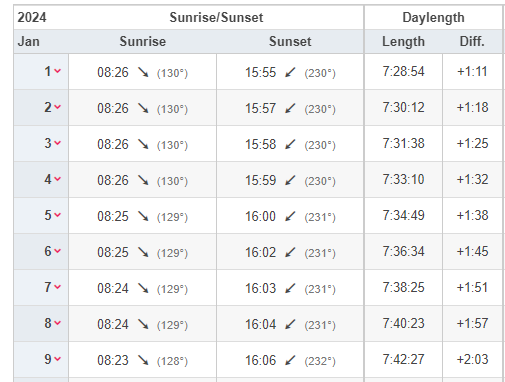Click the Diff. column header
The image size is (505, 382).
coord(472,41)
